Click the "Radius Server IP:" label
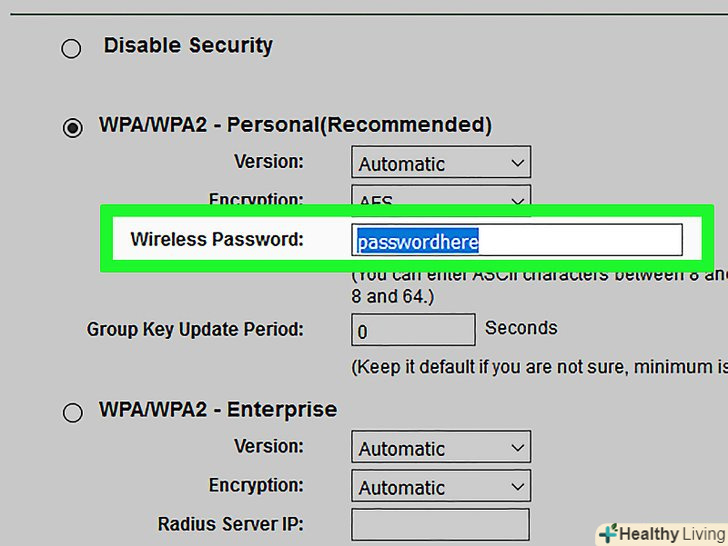Viewport: 728px width, 546px height. [231, 523]
